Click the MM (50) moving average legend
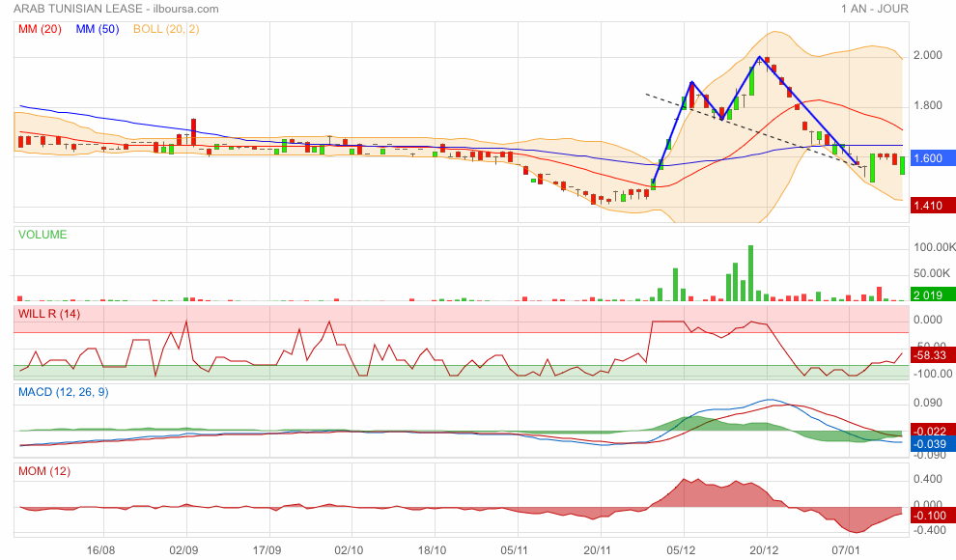Viewport: 956px width, 560px height. coord(98,29)
